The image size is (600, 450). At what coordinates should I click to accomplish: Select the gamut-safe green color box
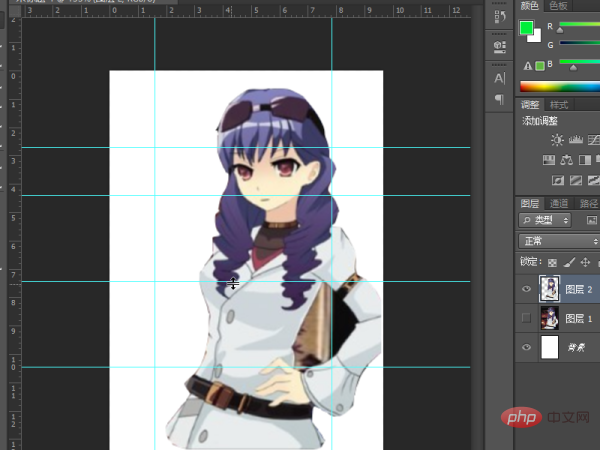click(540, 66)
